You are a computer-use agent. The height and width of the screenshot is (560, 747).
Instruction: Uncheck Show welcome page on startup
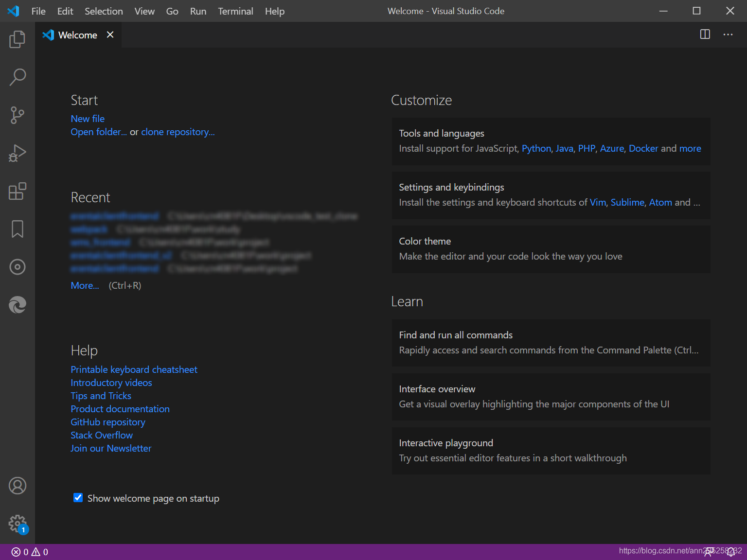pyautogui.click(x=78, y=497)
